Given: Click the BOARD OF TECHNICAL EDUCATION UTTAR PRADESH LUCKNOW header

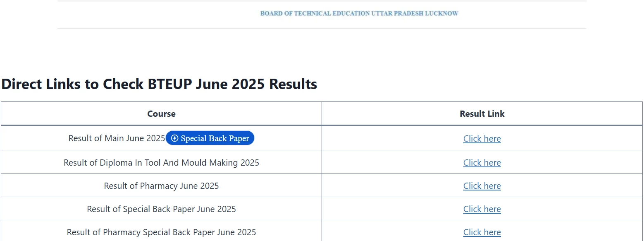Looking at the screenshot, I should click(x=359, y=13).
